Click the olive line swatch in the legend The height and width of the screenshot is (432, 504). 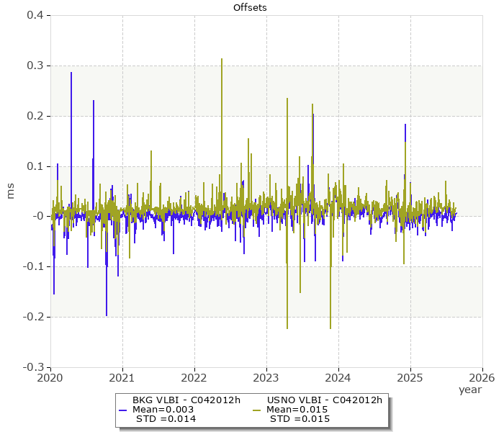click(x=257, y=410)
